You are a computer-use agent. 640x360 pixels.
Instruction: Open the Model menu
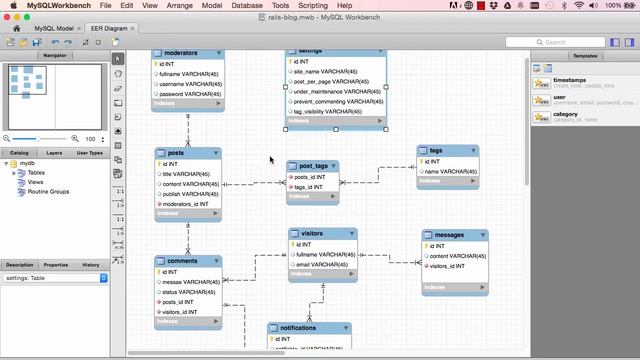click(x=212, y=6)
